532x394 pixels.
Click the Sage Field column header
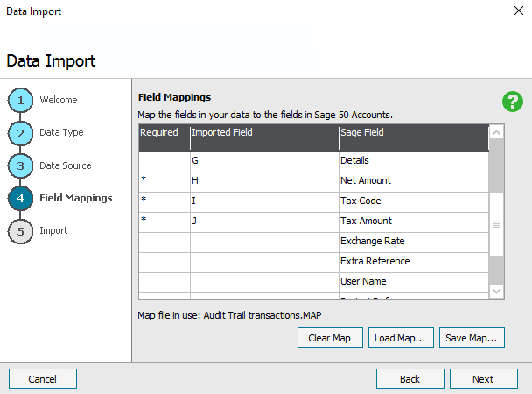[411, 133]
